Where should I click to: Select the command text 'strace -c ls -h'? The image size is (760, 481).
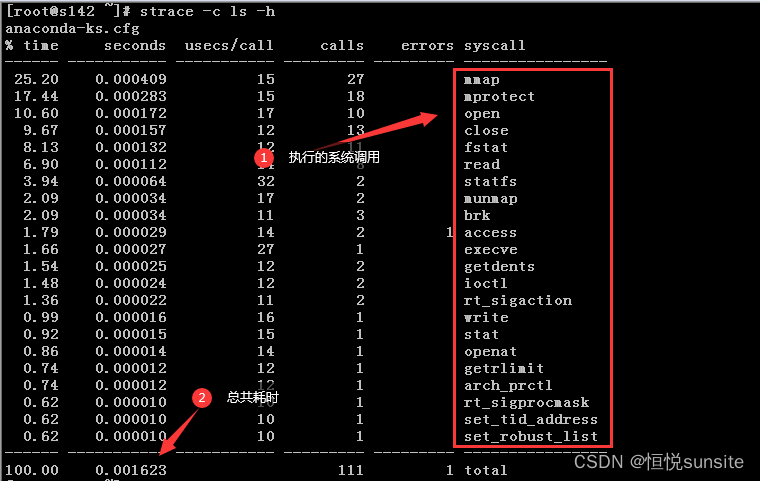tap(207, 11)
